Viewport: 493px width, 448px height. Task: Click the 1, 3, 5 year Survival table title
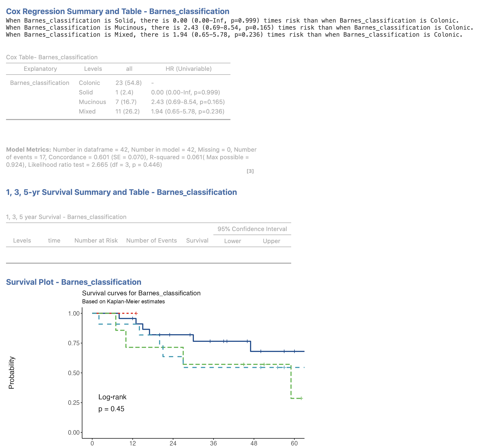coord(66,217)
